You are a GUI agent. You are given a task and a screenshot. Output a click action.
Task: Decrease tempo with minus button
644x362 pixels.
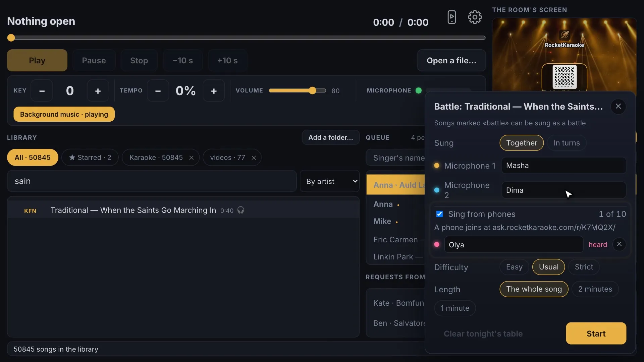[x=158, y=91]
